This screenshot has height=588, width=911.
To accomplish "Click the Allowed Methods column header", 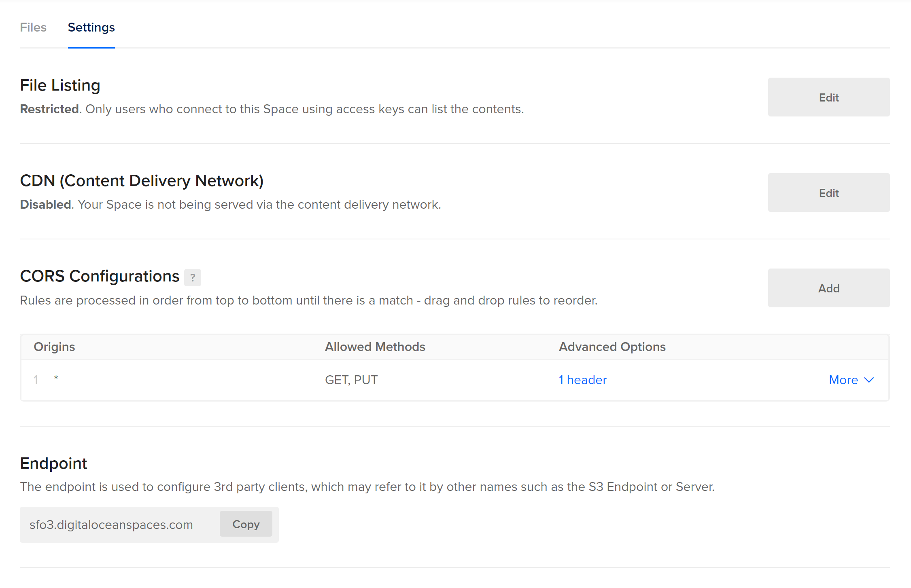I will (x=375, y=347).
